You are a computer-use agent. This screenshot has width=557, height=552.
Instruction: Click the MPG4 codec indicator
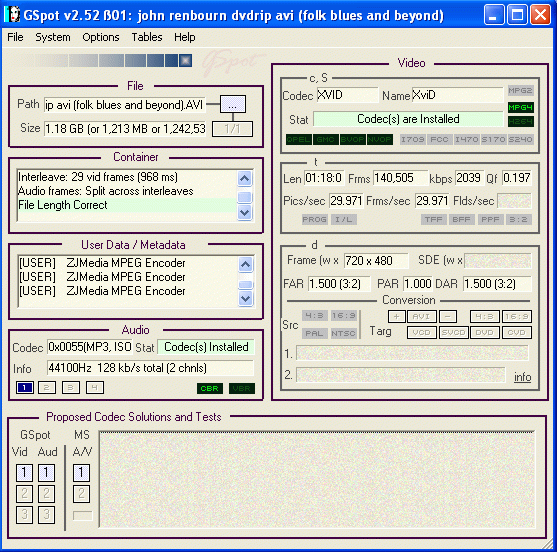click(x=520, y=107)
